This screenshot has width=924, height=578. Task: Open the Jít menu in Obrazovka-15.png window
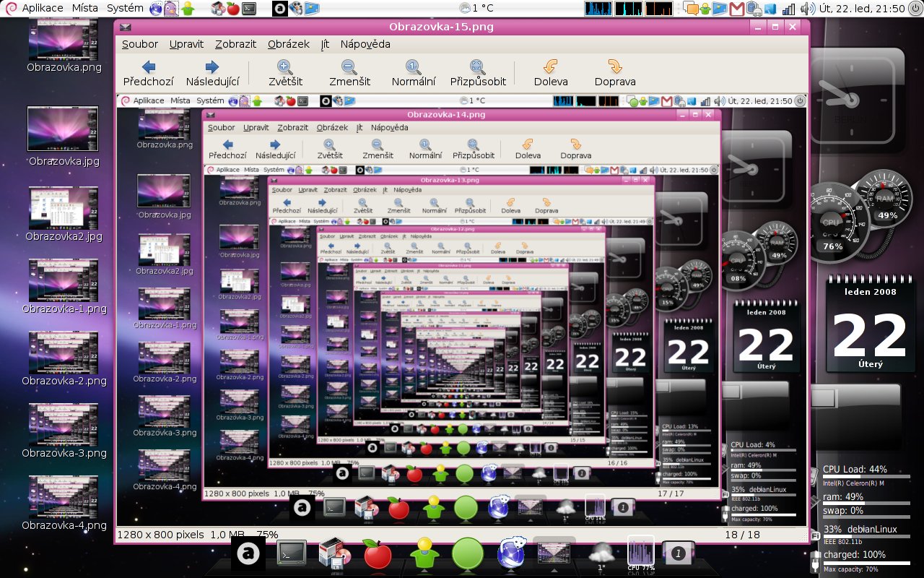tap(325, 44)
